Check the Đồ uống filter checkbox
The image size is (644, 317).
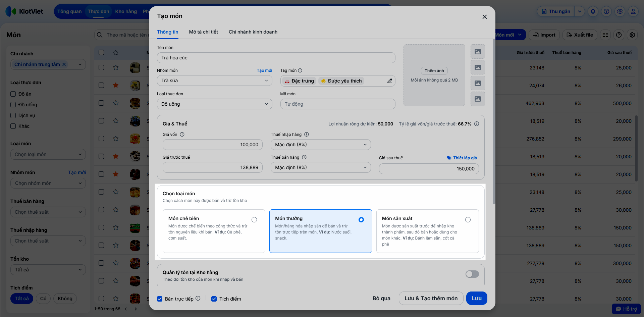pos(13,105)
